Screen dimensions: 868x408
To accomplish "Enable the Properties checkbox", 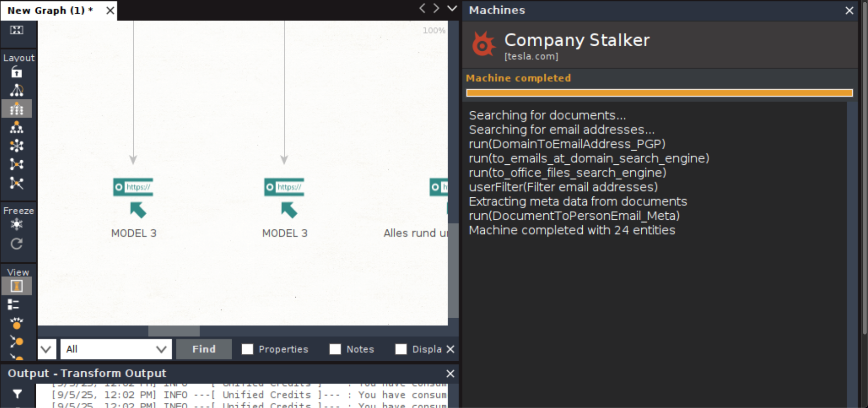I will click(247, 349).
